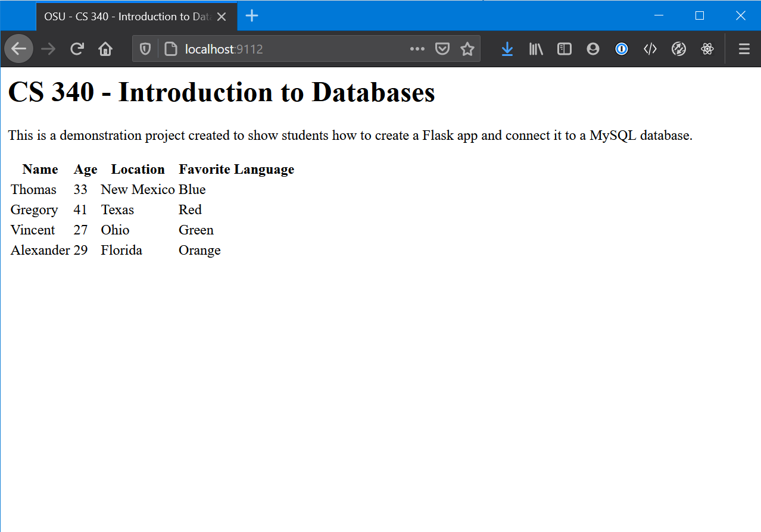Click the New Mexico location cell
Image resolution: width=761 pixels, height=532 pixels.
(138, 189)
